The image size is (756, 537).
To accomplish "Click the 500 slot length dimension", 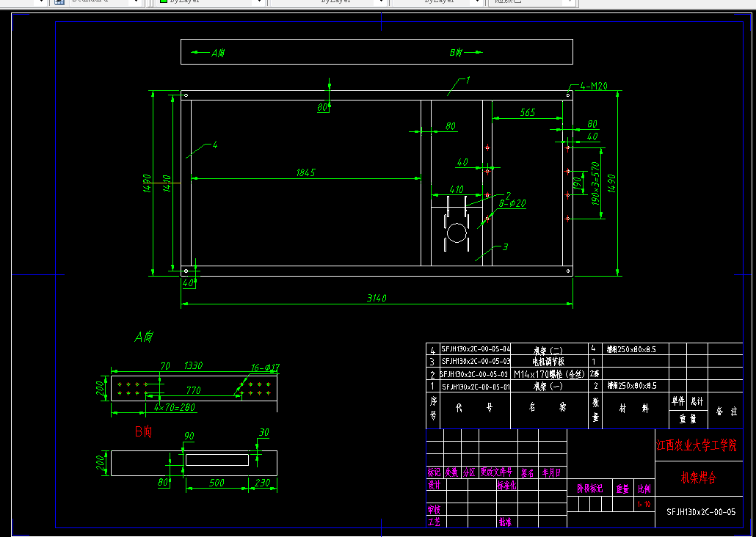I will [x=217, y=483].
